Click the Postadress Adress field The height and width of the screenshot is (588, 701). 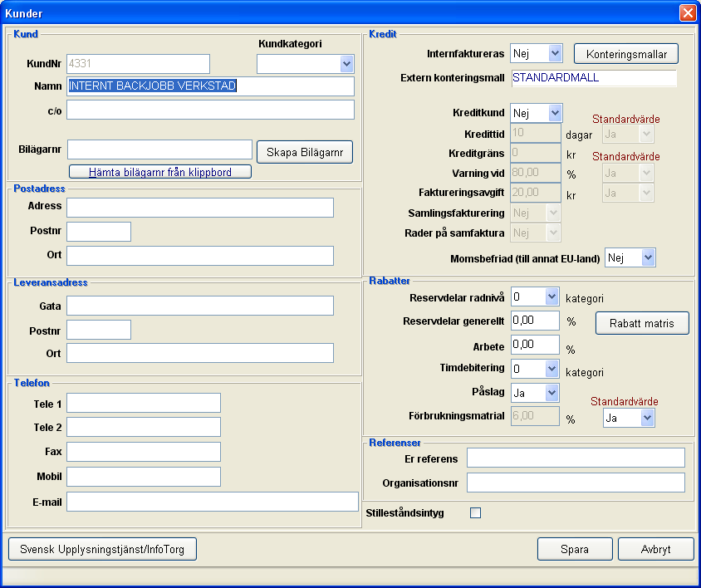pyautogui.click(x=200, y=208)
